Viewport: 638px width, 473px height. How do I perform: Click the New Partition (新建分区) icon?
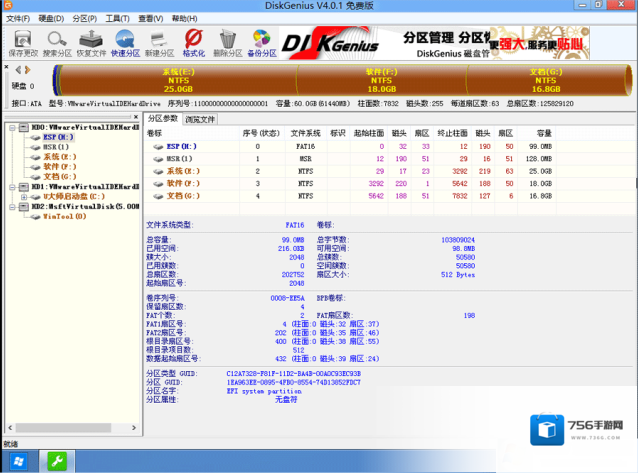pos(160,42)
